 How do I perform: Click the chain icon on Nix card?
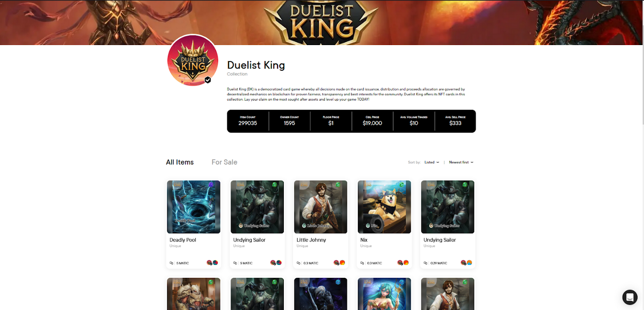click(x=362, y=263)
